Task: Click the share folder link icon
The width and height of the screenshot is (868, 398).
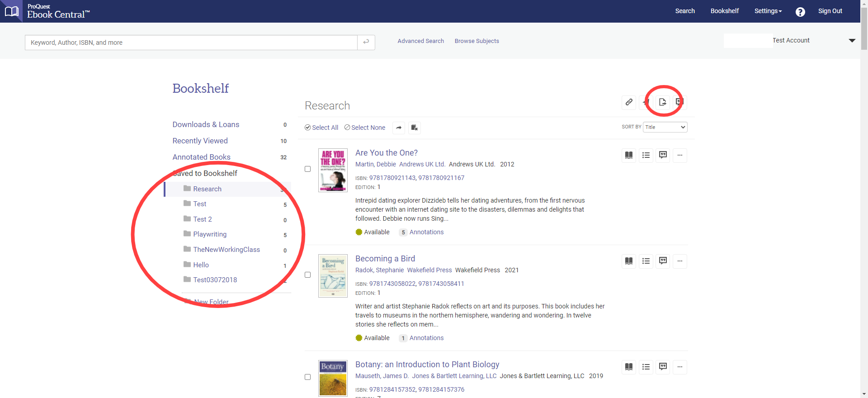Action: 629,102
